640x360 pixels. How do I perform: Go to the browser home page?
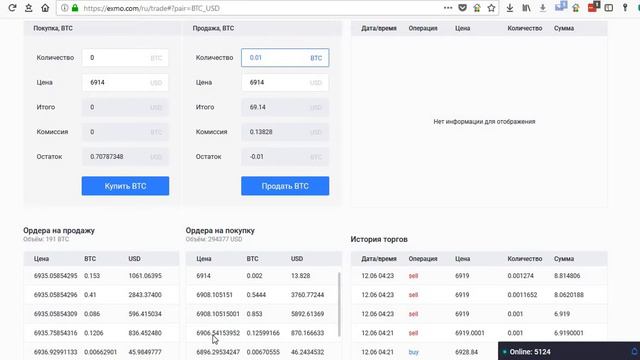(45, 8)
